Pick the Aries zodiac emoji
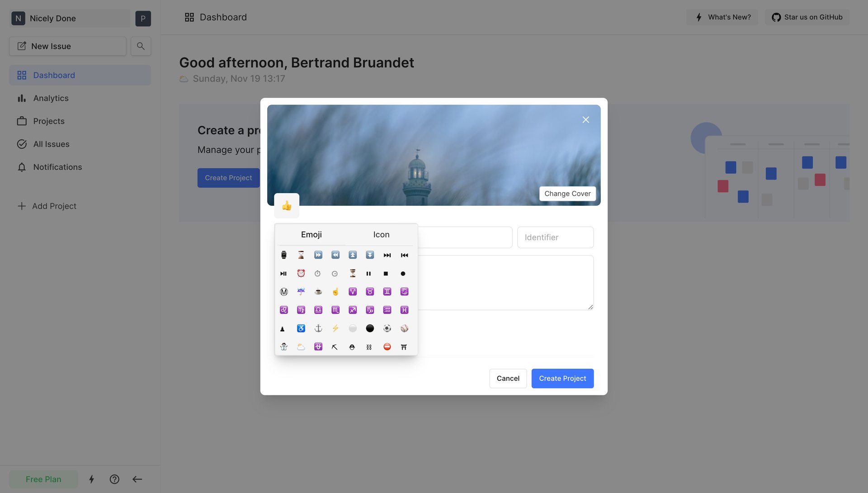The height and width of the screenshot is (493, 868). [353, 292]
